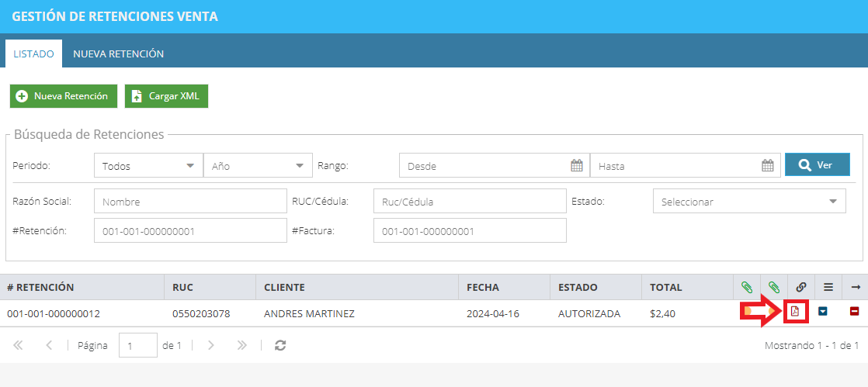This screenshot has width=868, height=387.
Task: Click the green Nueva Retención button
Action: 64,96
